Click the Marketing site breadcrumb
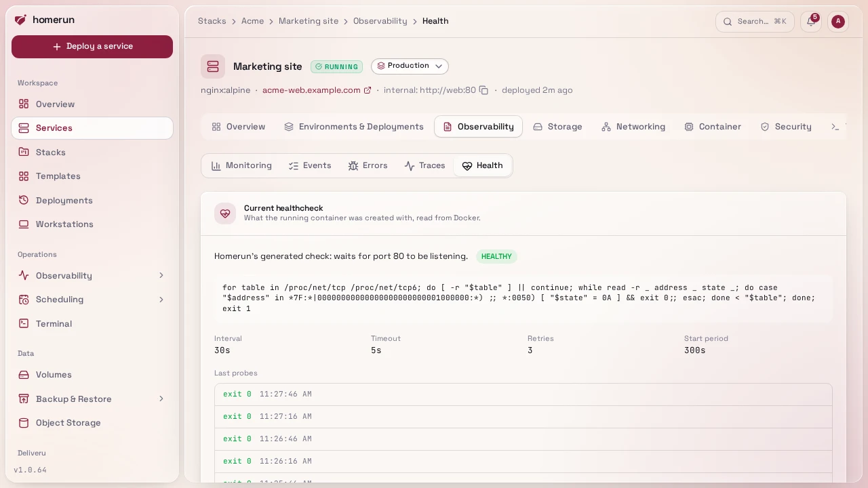The width and height of the screenshot is (868, 488). point(309,21)
